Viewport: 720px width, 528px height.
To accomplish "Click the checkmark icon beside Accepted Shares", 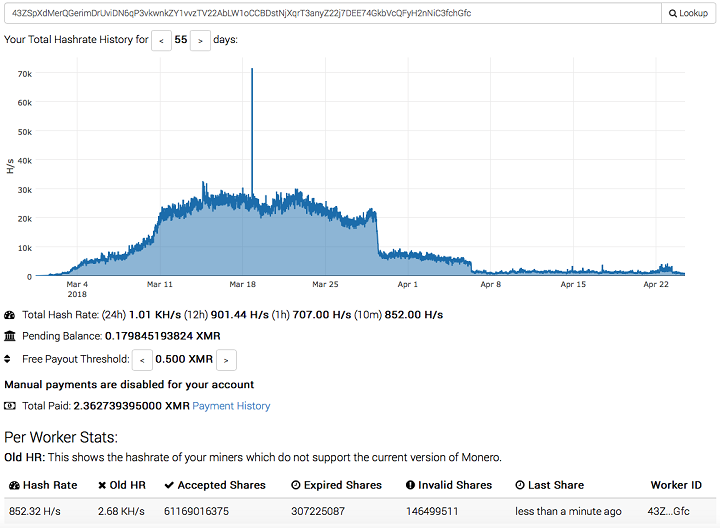I will [x=169, y=485].
